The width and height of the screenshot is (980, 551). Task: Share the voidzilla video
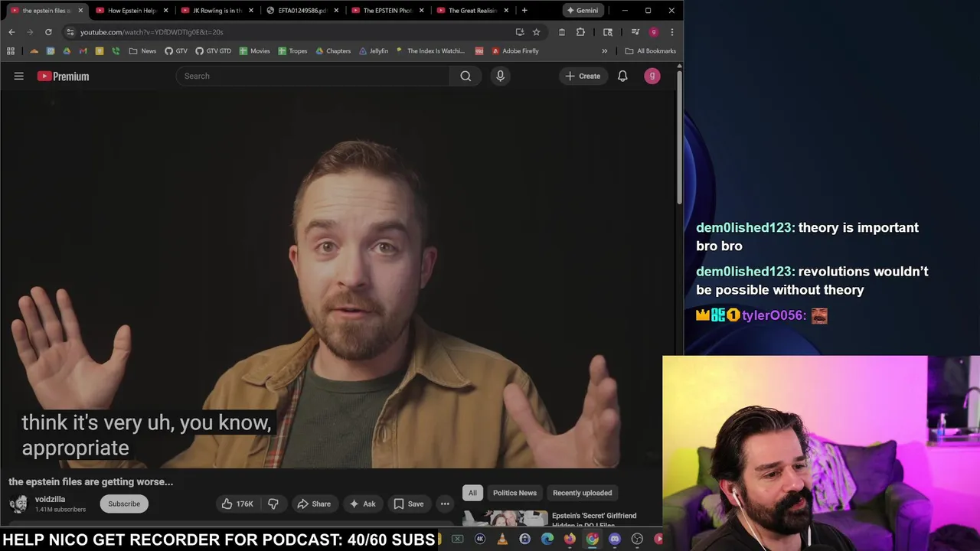(314, 504)
